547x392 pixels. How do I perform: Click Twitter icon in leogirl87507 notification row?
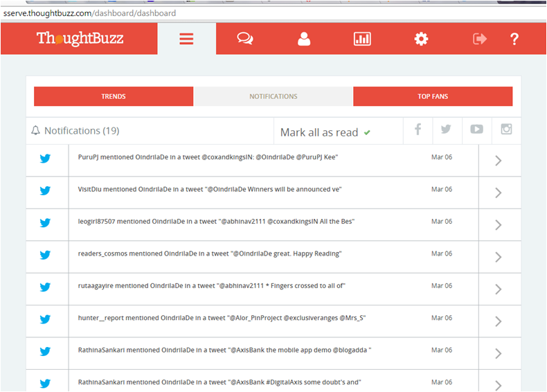pyautogui.click(x=45, y=223)
